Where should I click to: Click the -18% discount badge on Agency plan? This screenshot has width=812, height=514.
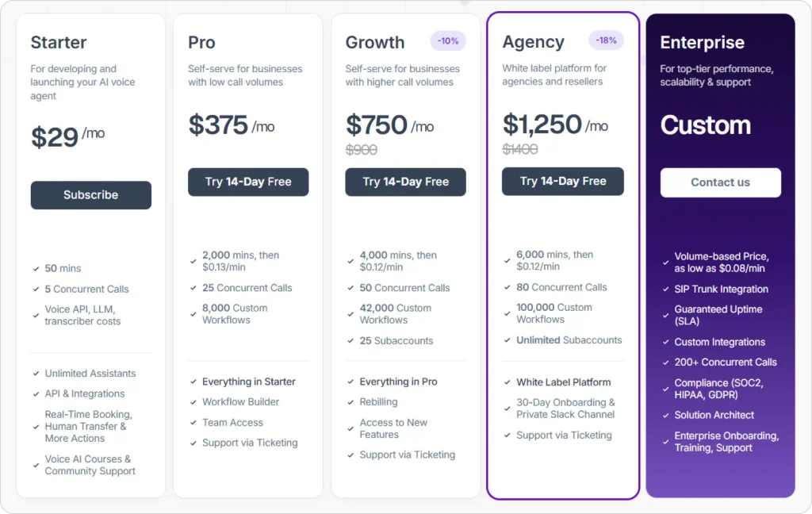click(x=605, y=40)
